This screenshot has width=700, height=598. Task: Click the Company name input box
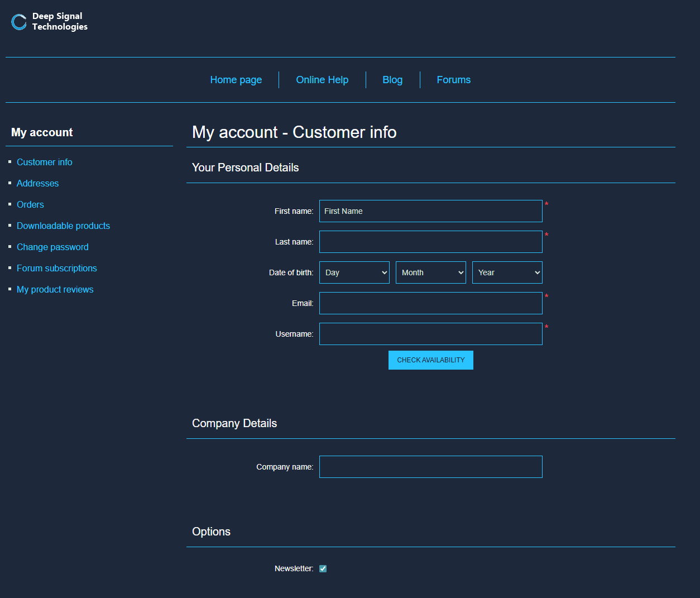click(430, 467)
